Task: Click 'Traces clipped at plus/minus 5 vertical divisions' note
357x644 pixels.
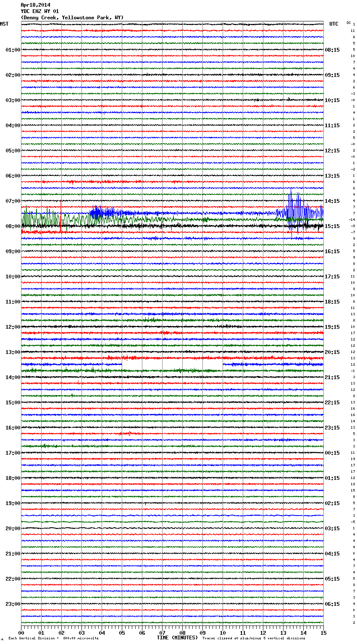Action: click(254, 639)
